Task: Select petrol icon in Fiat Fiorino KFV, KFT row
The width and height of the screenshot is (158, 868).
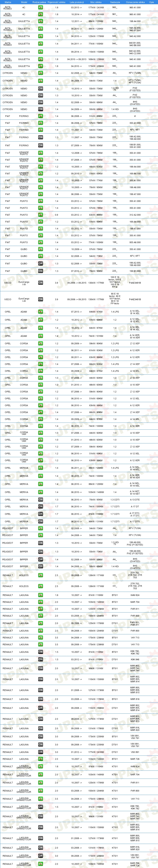Action: [40, 130]
